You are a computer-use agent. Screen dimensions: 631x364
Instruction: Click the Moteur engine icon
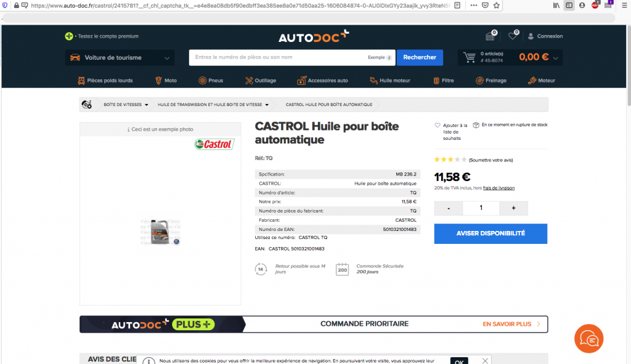point(532,81)
